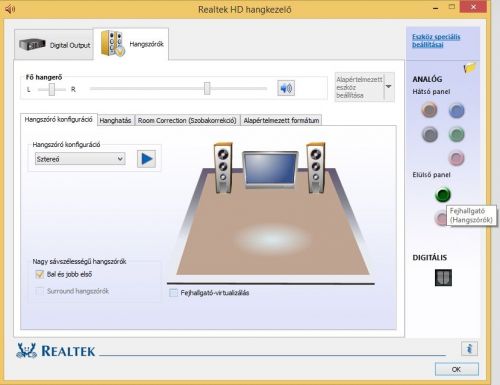
Task: Click the Fő hangerő volume slider thumb
Action: click(207, 89)
